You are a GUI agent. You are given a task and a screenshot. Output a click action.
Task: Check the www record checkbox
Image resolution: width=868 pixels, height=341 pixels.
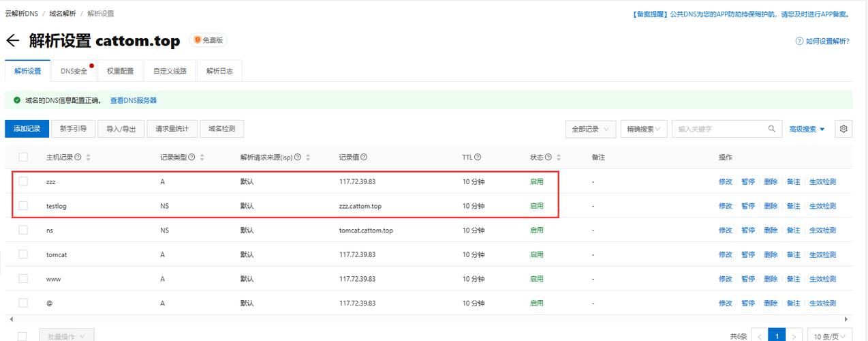[x=23, y=278]
